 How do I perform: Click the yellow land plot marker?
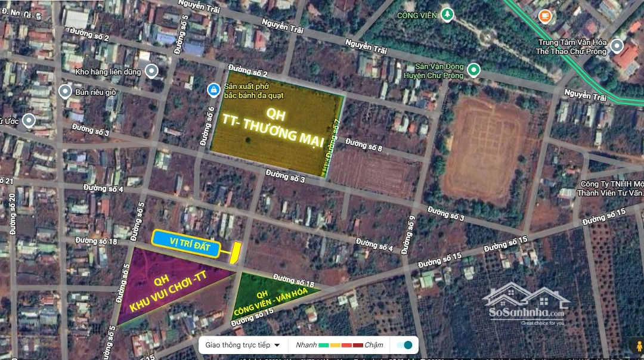tap(235, 253)
